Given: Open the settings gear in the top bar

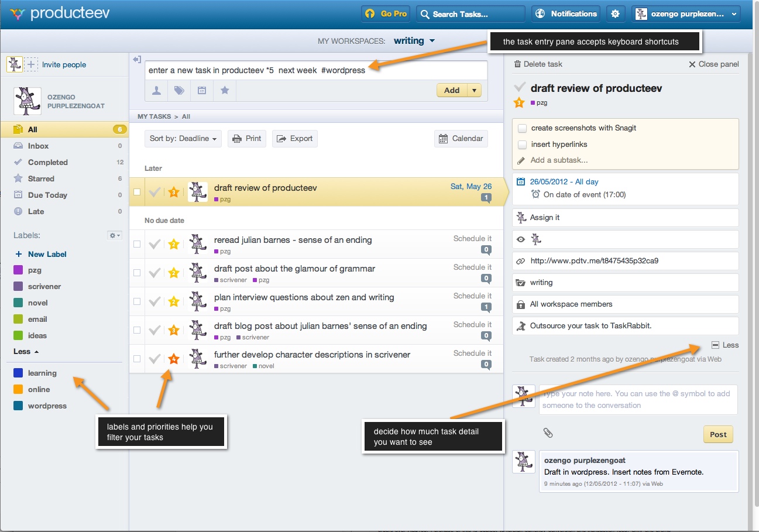Looking at the screenshot, I should click(x=615, y=14).
